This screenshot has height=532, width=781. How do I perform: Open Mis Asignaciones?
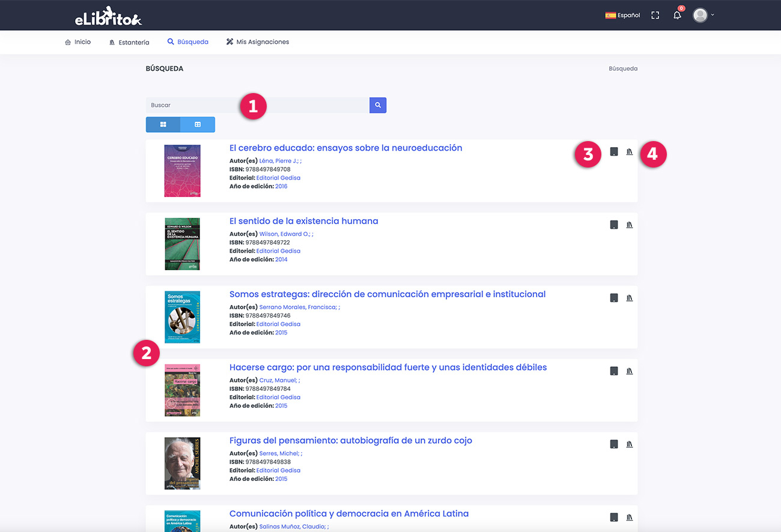(258, 42)
